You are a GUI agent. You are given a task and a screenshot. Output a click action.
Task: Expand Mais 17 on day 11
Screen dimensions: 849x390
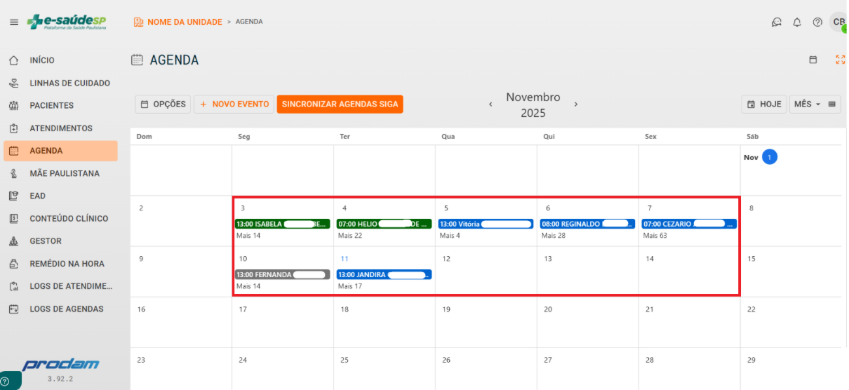350,286
